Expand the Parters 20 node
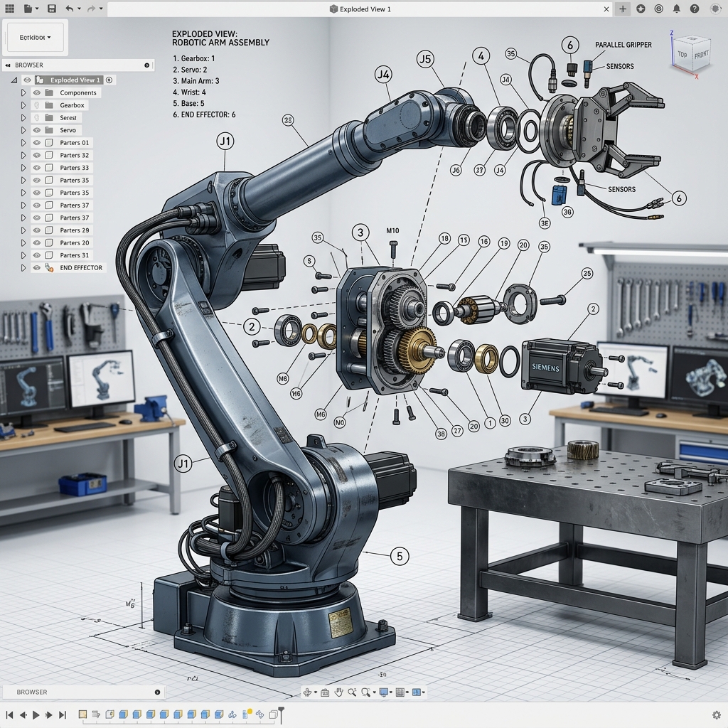Screen dimensions: 728x728 (x=23, y=242)
